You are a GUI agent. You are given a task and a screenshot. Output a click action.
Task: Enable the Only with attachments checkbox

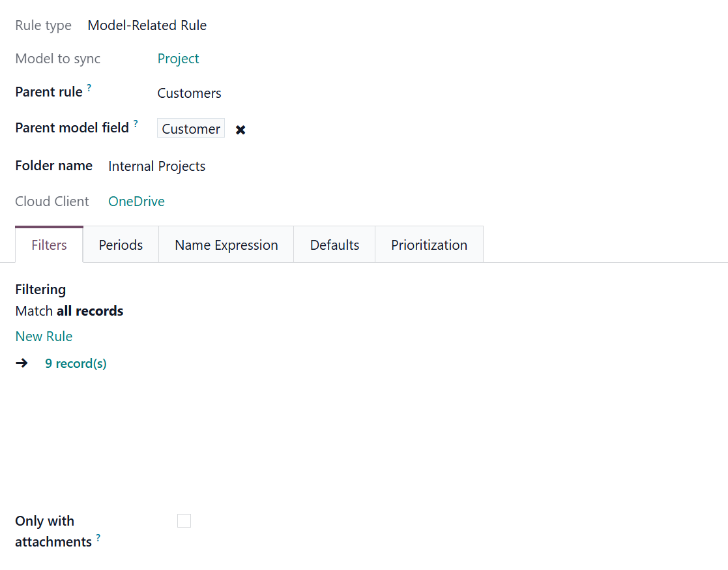click(184, 520)
